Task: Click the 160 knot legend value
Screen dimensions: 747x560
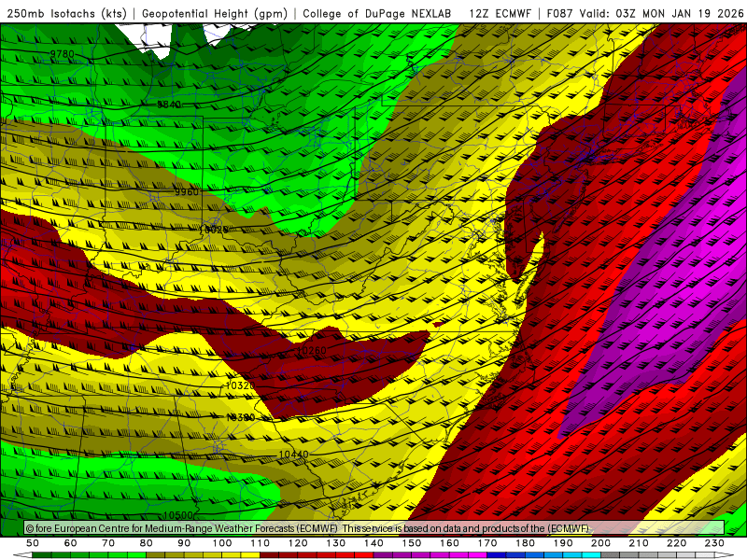Action: click(450, 543)
